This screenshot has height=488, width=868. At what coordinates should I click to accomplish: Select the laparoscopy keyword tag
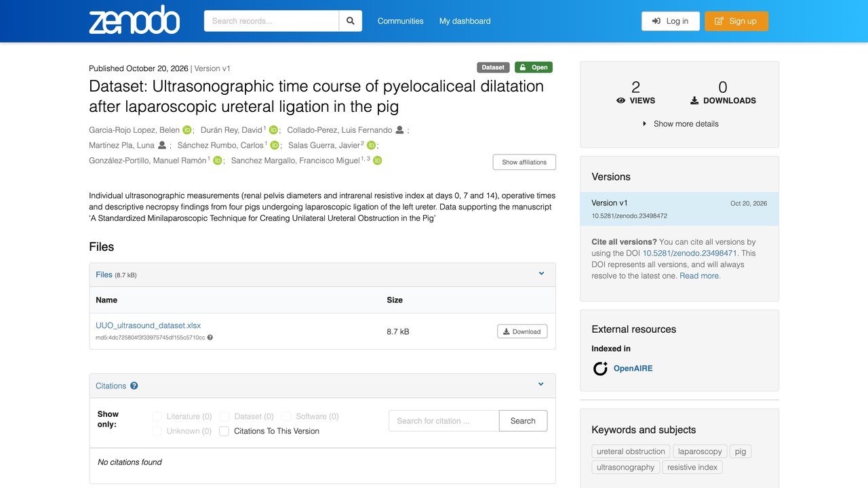(x=700, y=451)
